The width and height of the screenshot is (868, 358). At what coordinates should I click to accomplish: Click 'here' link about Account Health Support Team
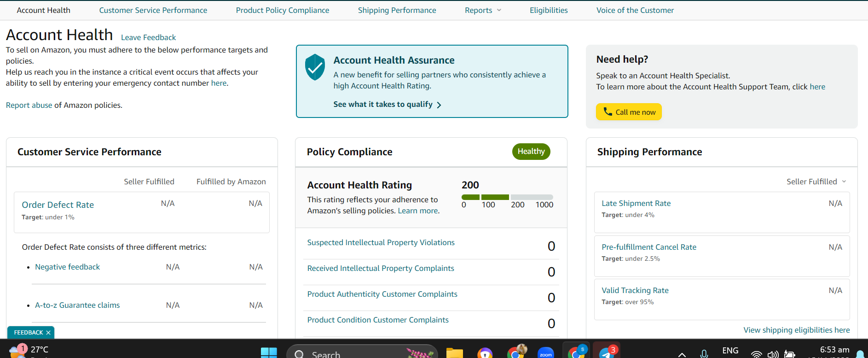click(x=817, y=87)
